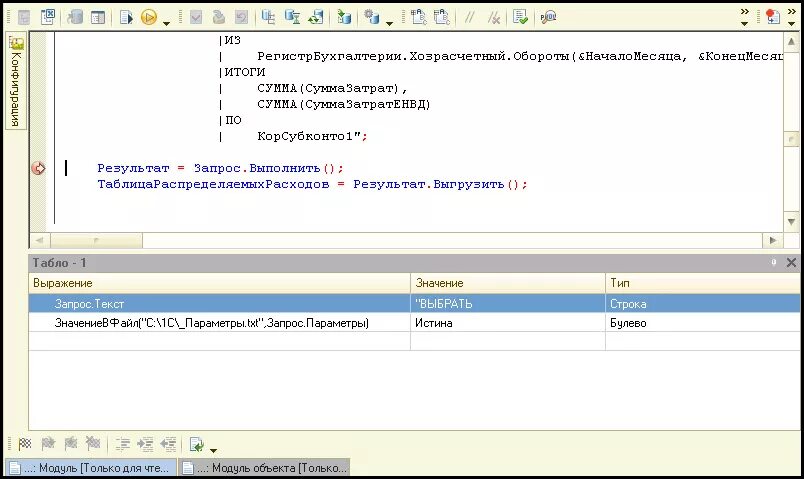Open the dropdown next to gear database icon

pyautogui.click(x=389, y=23)
